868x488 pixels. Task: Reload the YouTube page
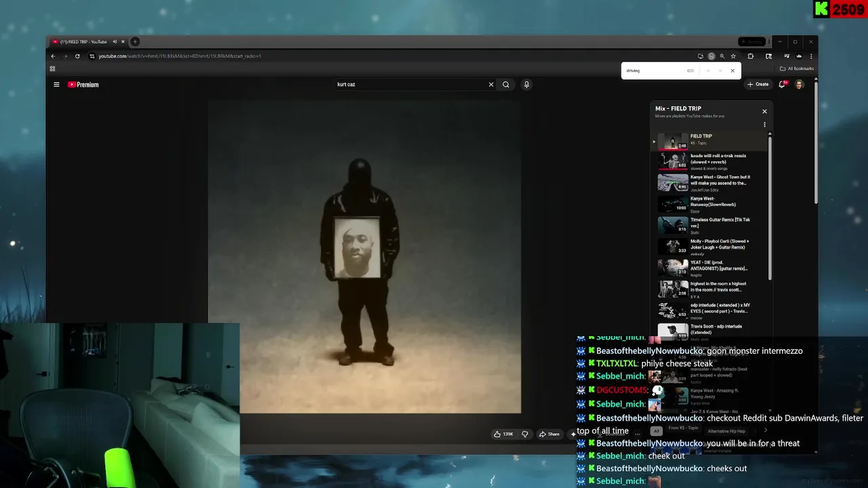coord(77,56)
